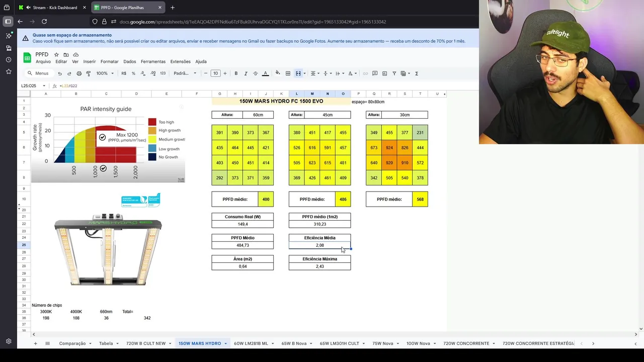Click the Insert link icon
This screenshot has height=362, width=644.
click(365, 73)
